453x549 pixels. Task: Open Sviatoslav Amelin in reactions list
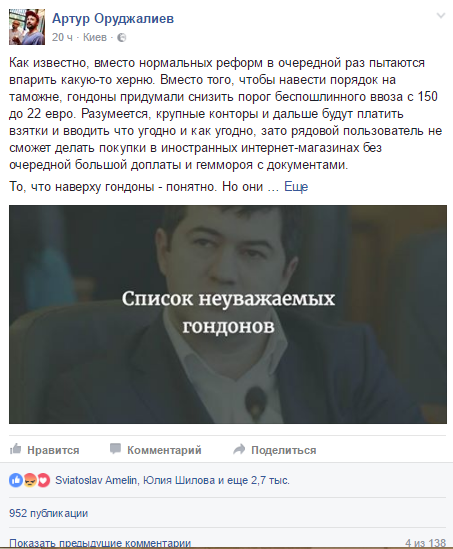coord(96,480)
